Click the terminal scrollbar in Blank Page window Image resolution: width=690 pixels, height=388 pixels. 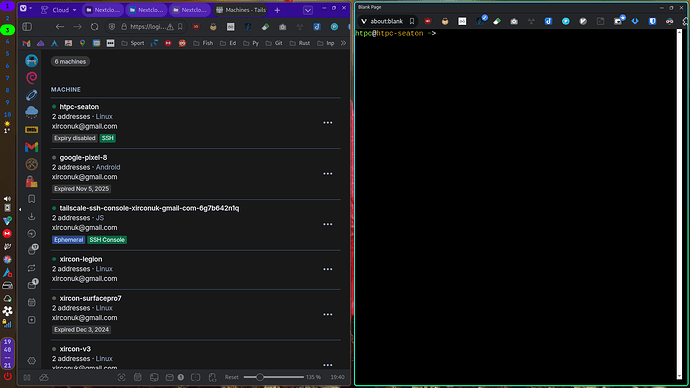[x=679, y=204]
